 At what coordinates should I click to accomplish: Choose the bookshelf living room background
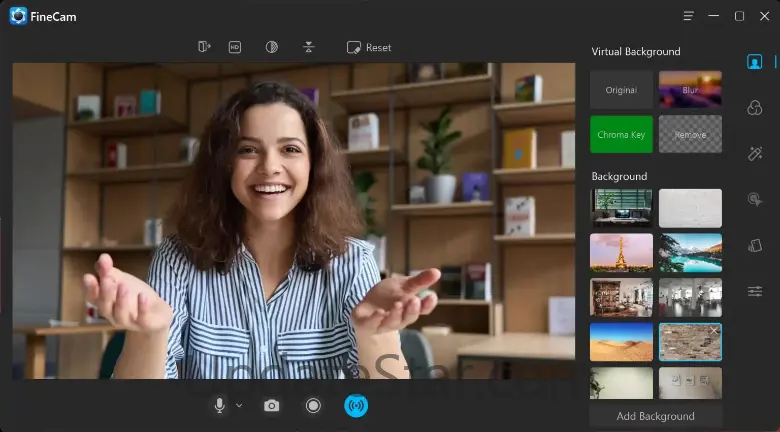[621, 297]
